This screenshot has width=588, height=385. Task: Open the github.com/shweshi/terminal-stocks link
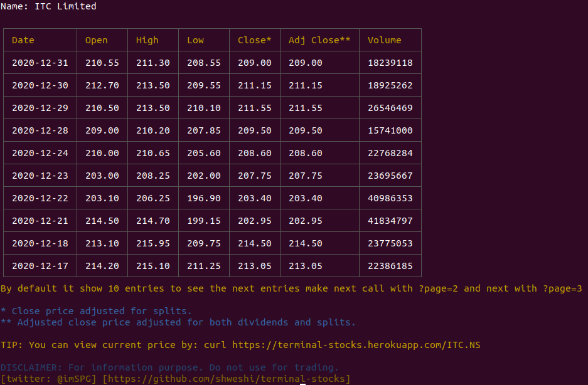pyautogui.click(x=226, y=379)
